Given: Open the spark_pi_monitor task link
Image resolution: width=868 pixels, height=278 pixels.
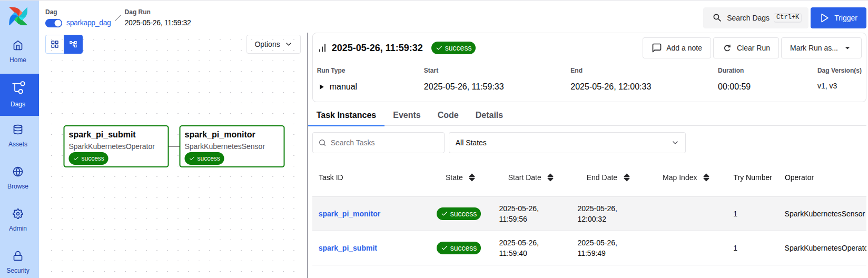Looking at the screenshot, I should 349,214.
